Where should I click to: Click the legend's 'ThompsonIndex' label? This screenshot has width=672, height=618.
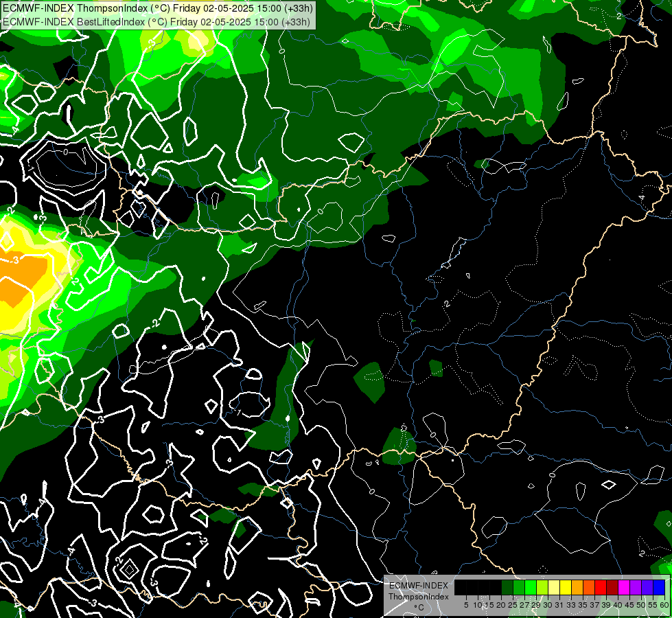point(418,597)
